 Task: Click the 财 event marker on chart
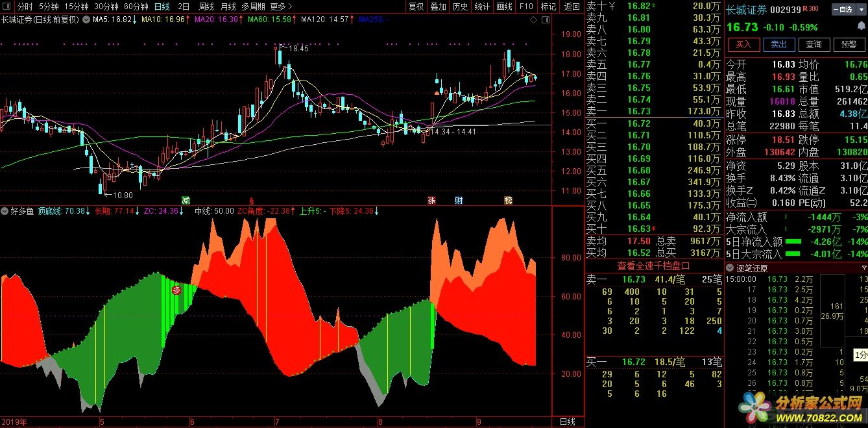tap(459, 200)
